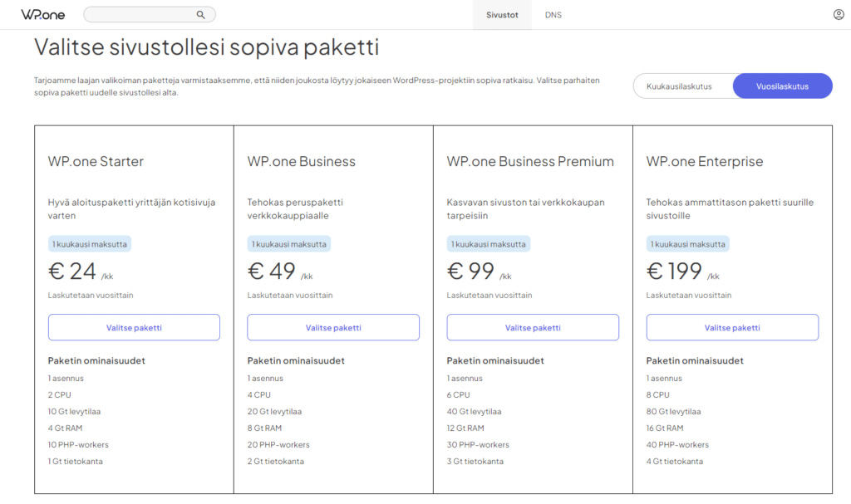The image size is (851, 504).
Task: Click Enterprise plan's free month badge
Action: (688, 244)
